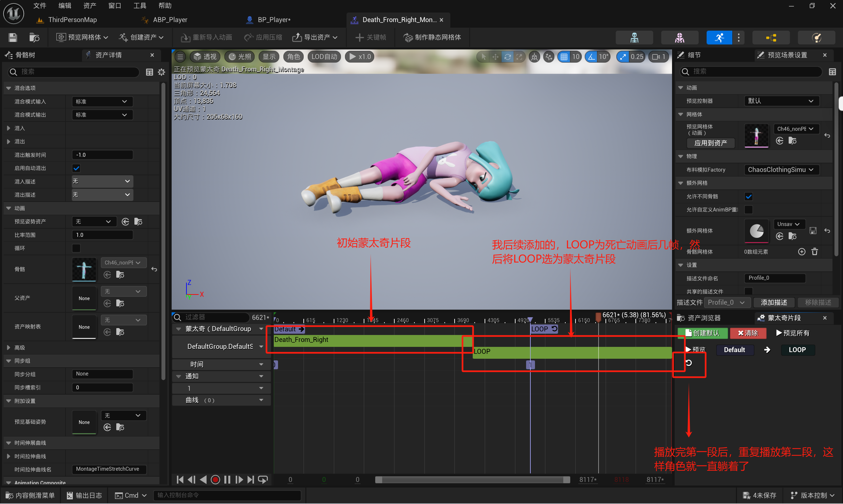Open the 文件 menu
Viewport: 843px width, 504px height.
pyautogui.click(x=40, y=6)
